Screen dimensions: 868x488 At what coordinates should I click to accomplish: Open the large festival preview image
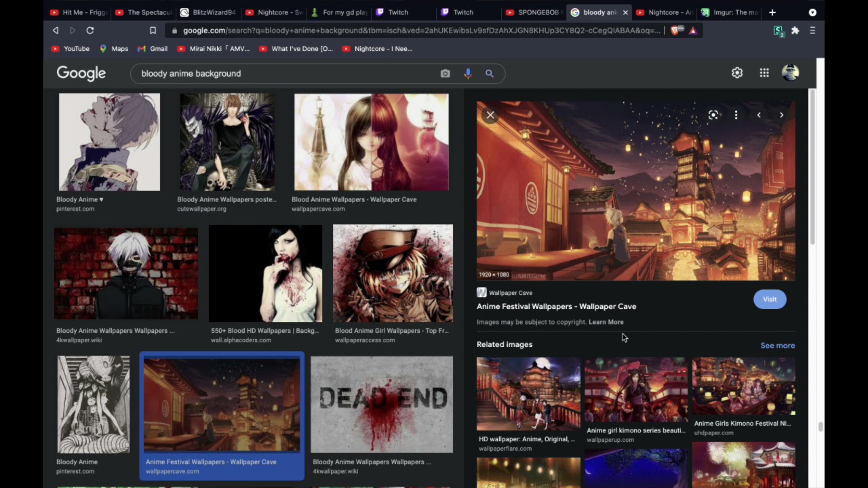click(x=635, y=191)
